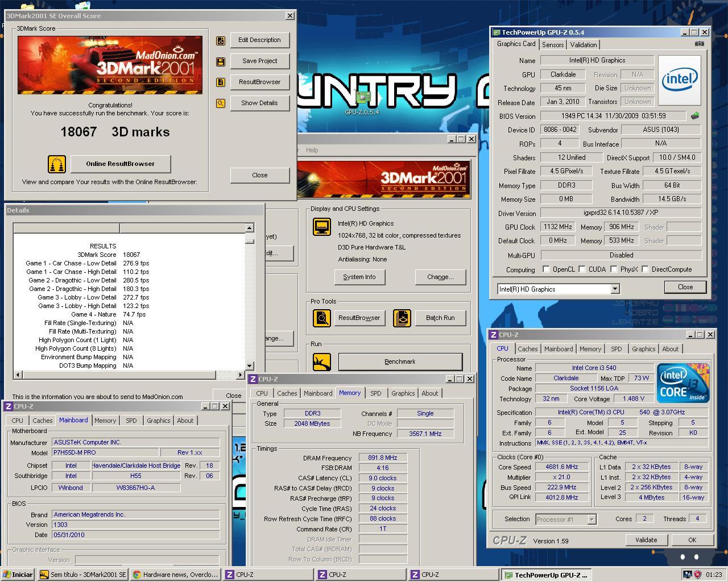Toggle the PhysX checkbox
Screen dimensions: 728x582
click(x=614, y=269)
